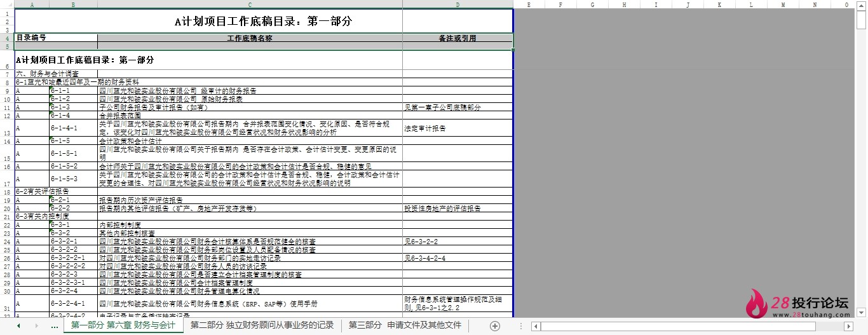Open sheet tab 第一部分 第六章 财务与会计
Viewport: 868px width, 335px height.
tap(123, 325)
